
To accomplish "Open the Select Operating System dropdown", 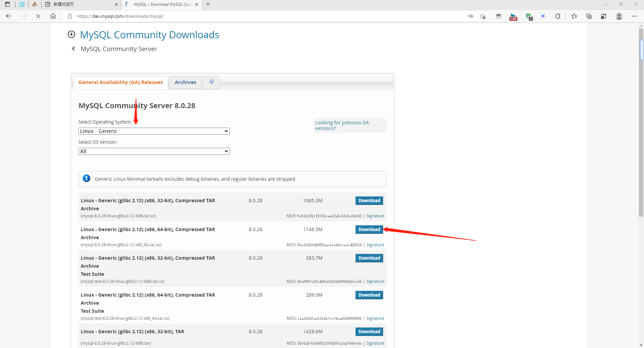I will click(154, 131).
